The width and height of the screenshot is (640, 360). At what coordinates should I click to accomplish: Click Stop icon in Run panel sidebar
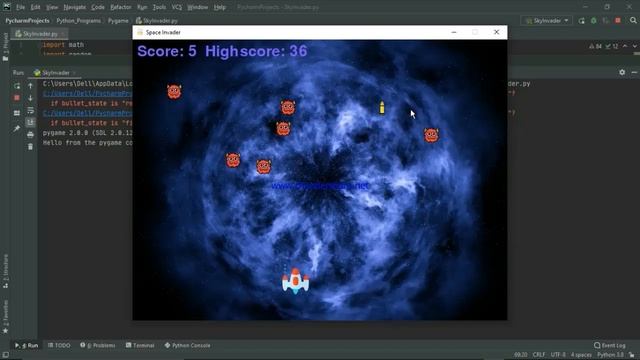coord(17,98)
